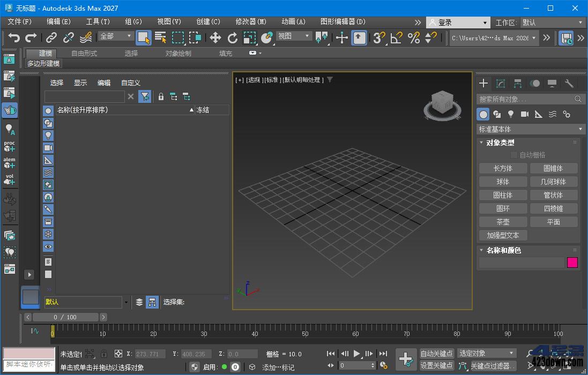Image resolution: width=588 pixels, height=375 pixels.
Task: Enable the AutoGrid checkbox
Action: 513,155
